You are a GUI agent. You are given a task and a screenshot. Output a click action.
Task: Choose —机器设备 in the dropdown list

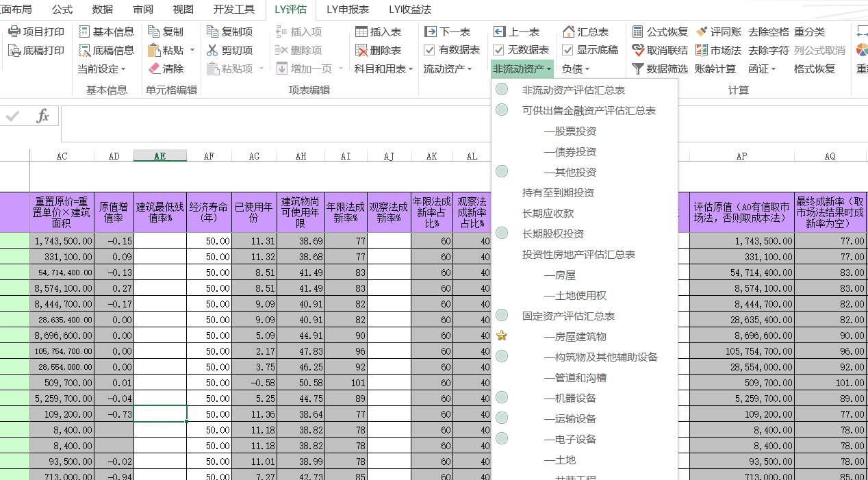click(570, 399)
